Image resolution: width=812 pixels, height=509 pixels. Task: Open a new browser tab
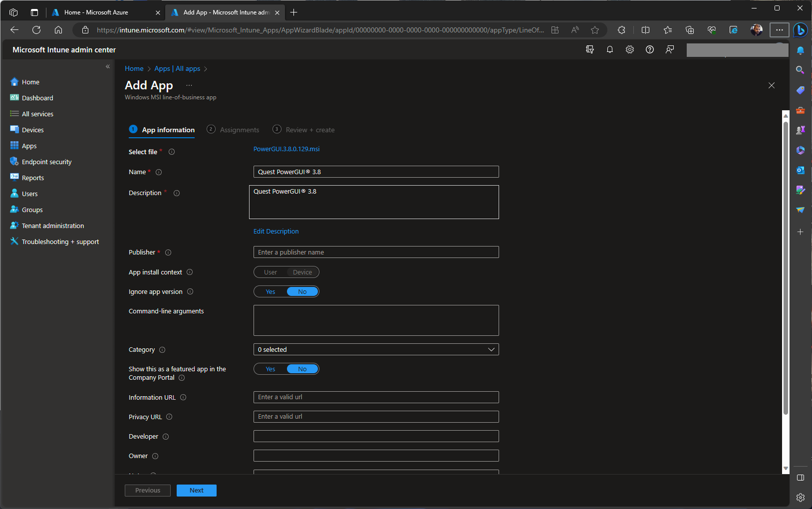coord(294,12)
